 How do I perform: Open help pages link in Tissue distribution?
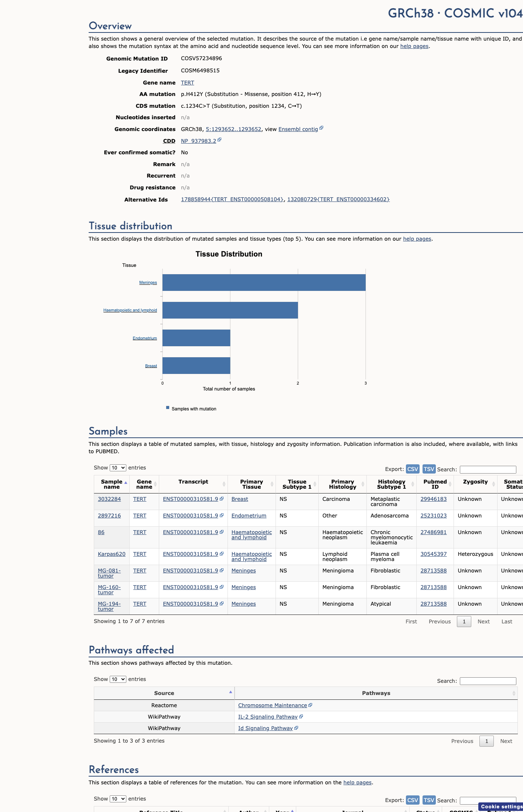[x=417, y=239]
